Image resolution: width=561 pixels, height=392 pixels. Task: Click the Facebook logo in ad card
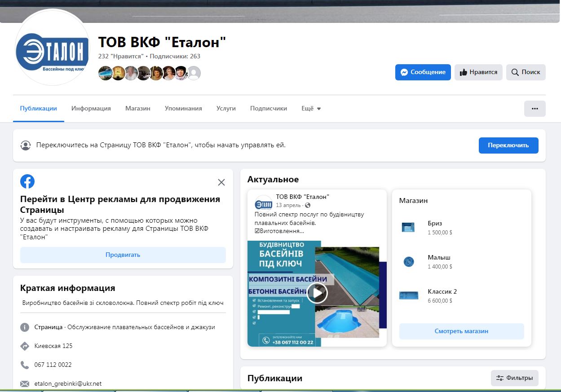(x=27, y=181)
